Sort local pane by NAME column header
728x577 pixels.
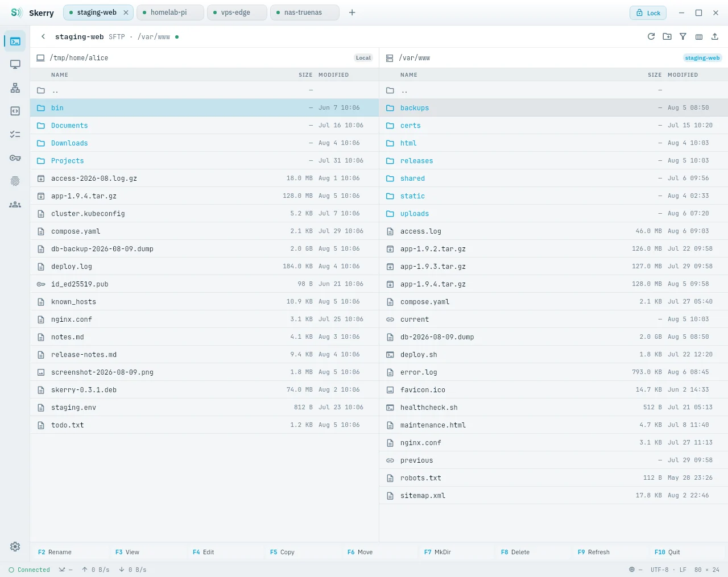(60, 74)
